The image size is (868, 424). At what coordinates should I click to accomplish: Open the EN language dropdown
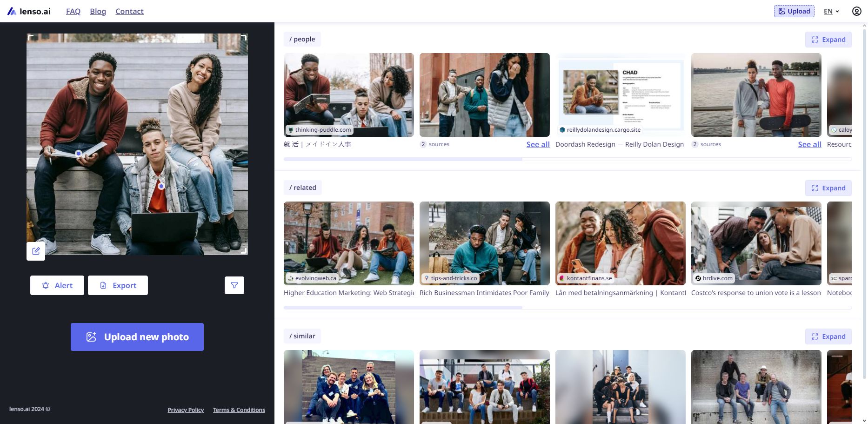[x=830, y=11]
